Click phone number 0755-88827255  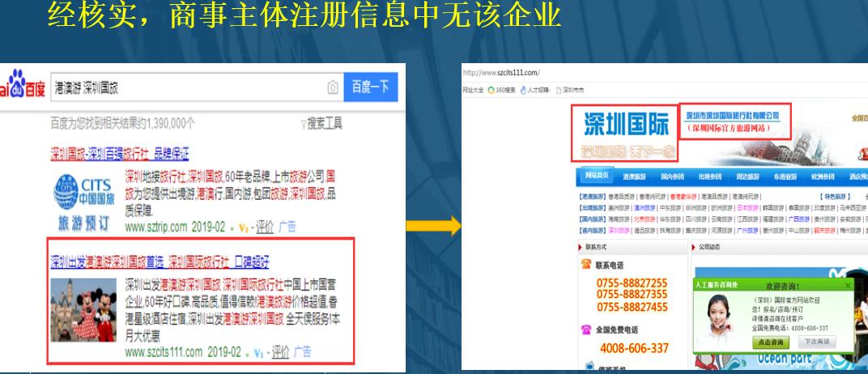(x=632, y=283)
